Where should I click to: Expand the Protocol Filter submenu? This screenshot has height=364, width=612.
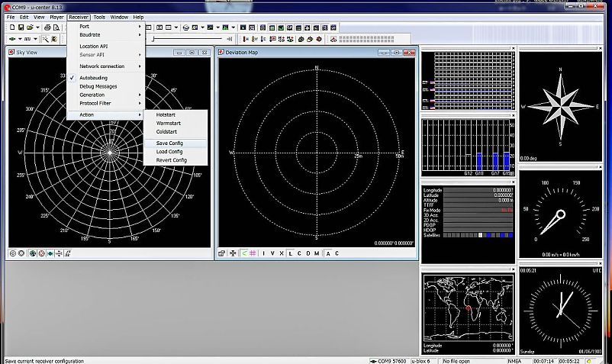tap(106, 103)
